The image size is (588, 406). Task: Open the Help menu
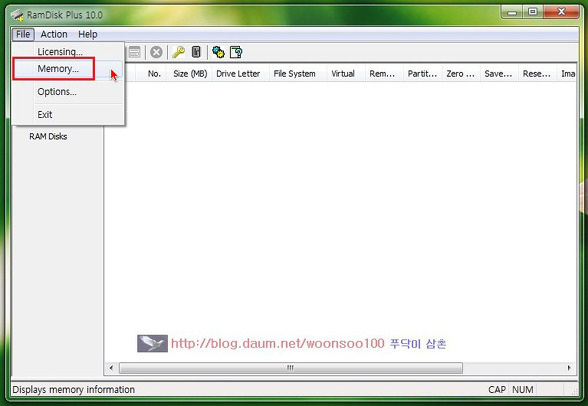(88, 34)
